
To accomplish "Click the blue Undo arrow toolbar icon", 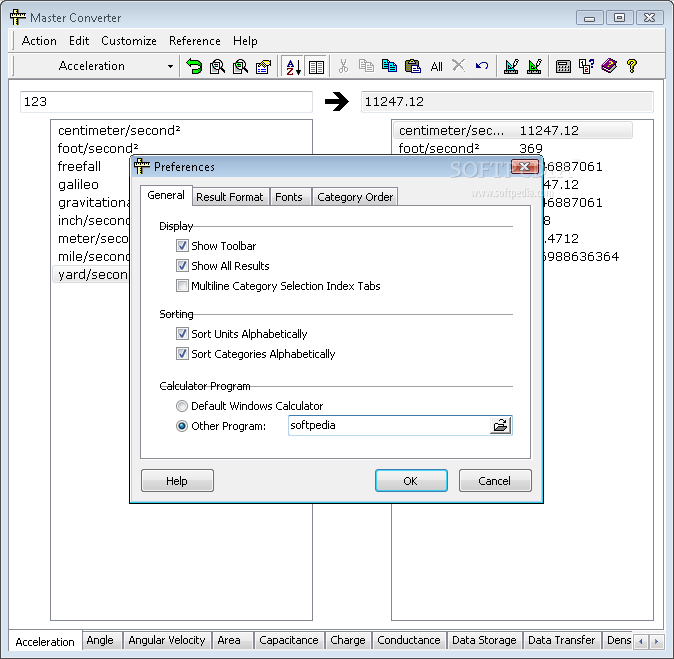I will click(482, 66).
